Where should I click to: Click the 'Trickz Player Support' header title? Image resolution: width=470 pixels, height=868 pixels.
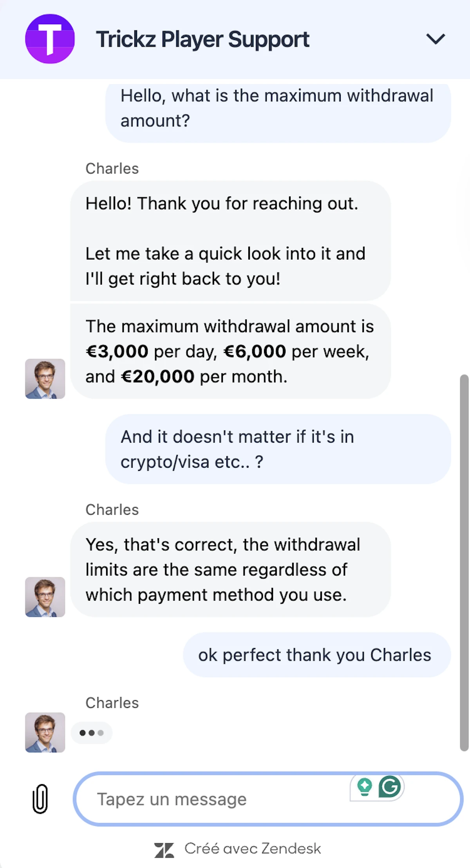click(x=202, y=39)
